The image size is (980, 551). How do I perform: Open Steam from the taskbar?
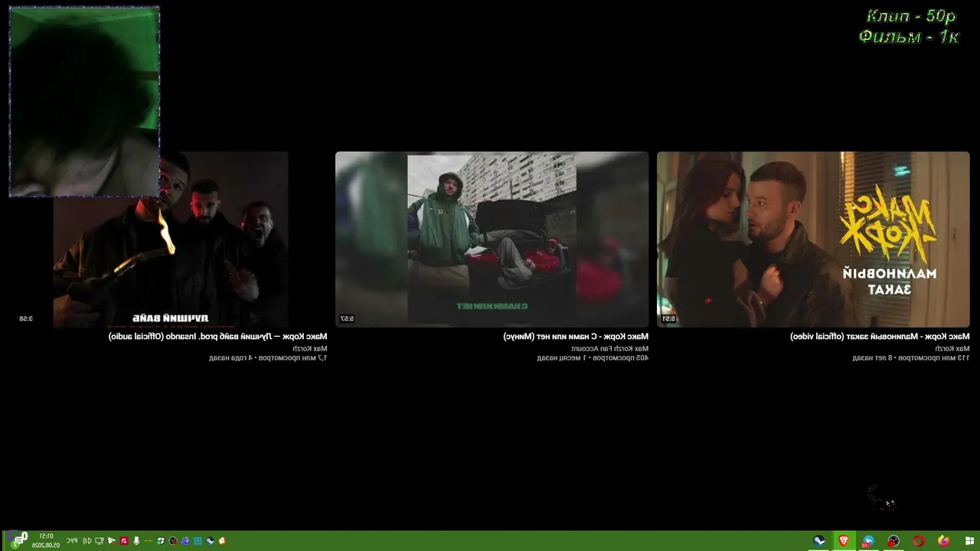819,541
